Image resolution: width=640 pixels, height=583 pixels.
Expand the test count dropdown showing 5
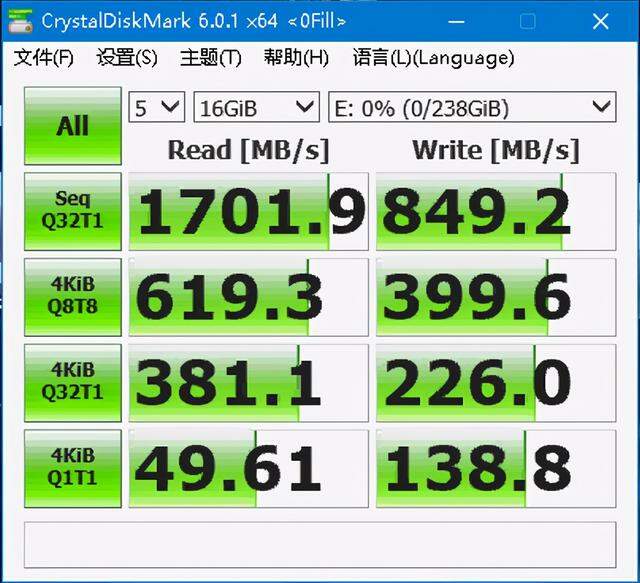pos(157,107)
